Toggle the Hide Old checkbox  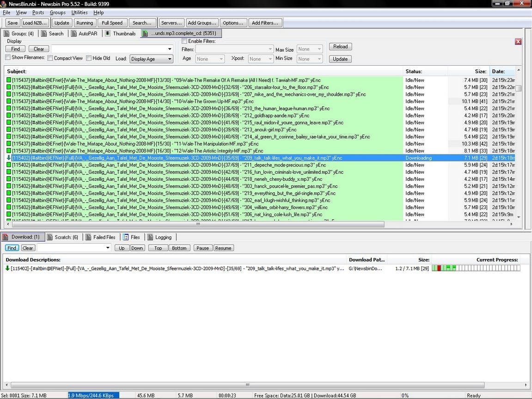point(89,58)
